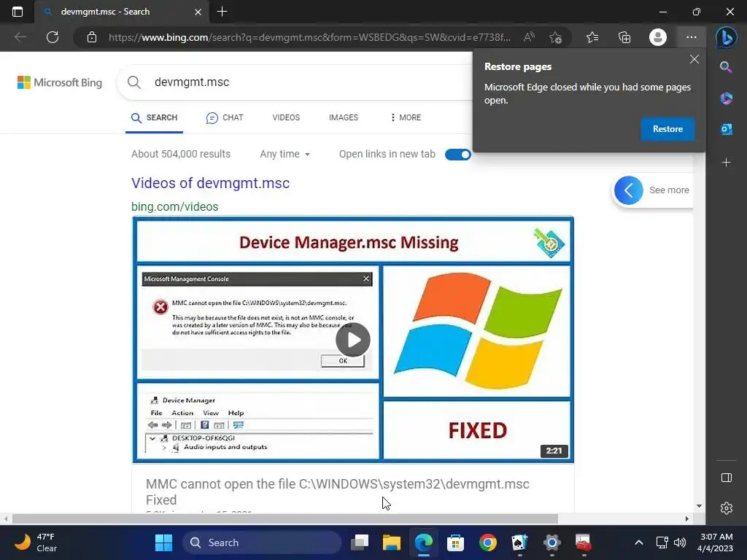Open Microsoft Store from taskbar

pyautogui.click(x=455, y=542)
